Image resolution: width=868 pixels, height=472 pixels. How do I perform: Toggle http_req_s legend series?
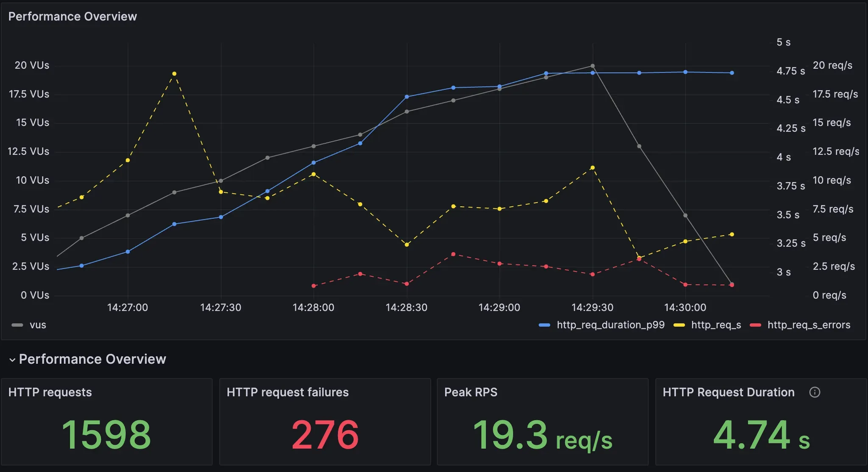click(x=716, y=325)
